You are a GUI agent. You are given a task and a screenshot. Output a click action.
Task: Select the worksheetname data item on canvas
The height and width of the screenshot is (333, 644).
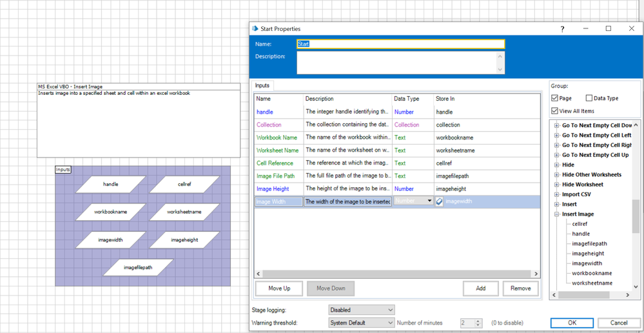click(x=184, y=212)
